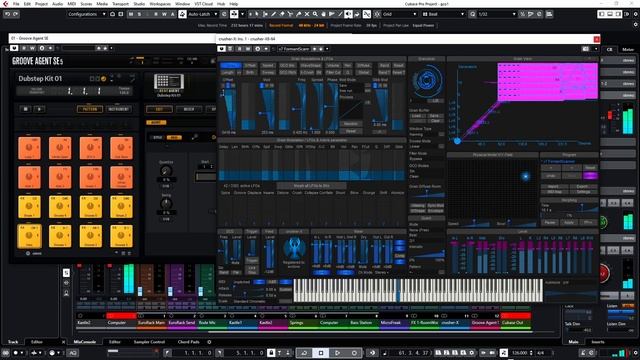
Task: Switch to the Sampler Control tab
Action: [149, 342]
